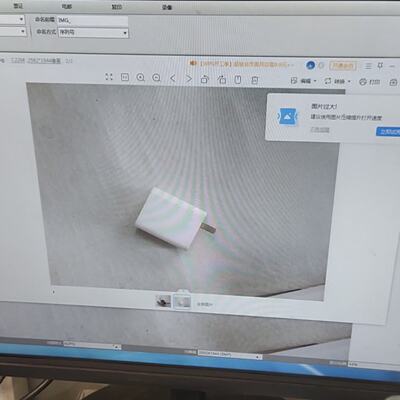Screen dimensions: 400x400
Task: Select the first thumbnail below the image
Action: click(x=163, y=301)
